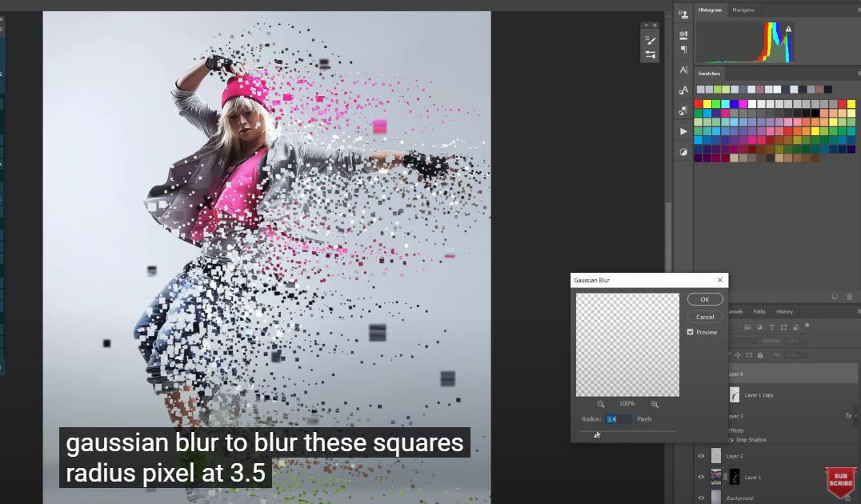
Task: Click the Drop Shadow effect label
Action: pyautogui.click(x=751, y=440)
